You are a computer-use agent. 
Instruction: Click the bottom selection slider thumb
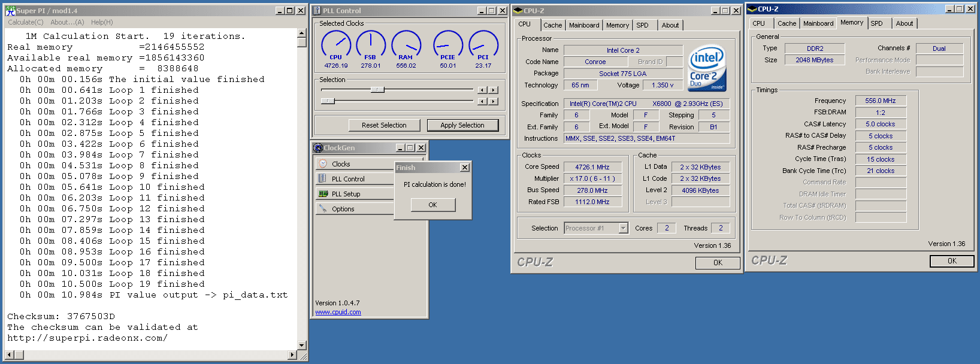coord(328,101)
